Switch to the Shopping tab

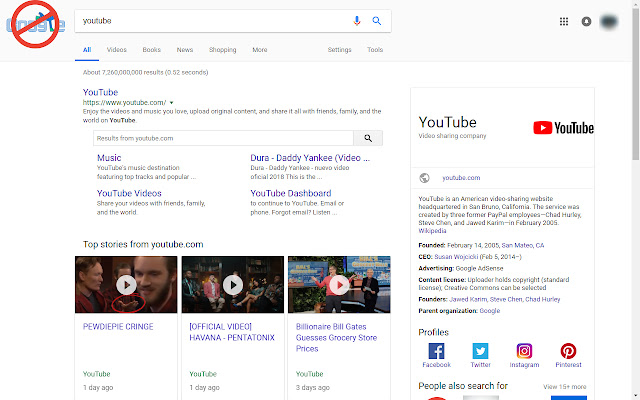222,49
